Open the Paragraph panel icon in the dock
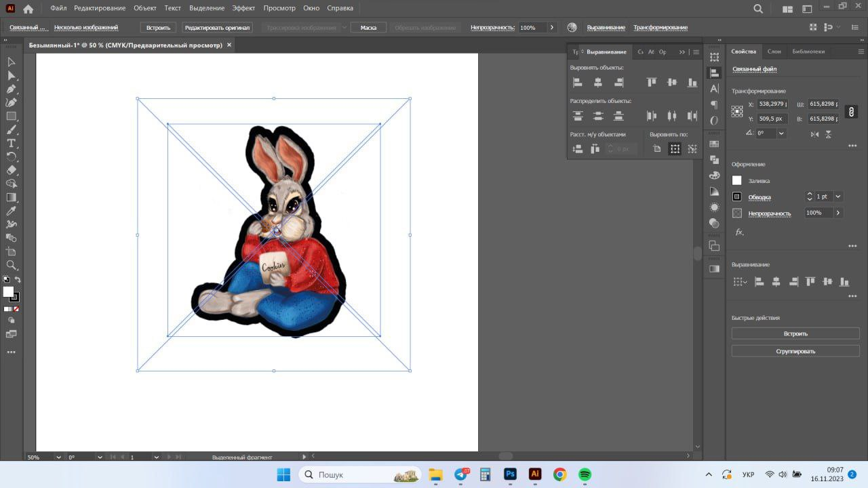Screen dimensions: 868x488 click(x=714, y=105)
